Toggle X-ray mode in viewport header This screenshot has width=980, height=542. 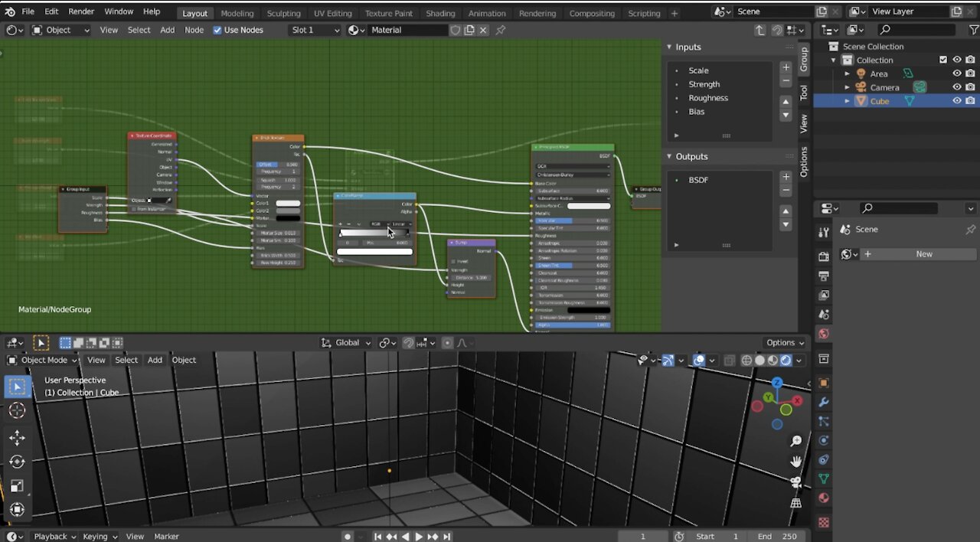(x=729, y=361)
